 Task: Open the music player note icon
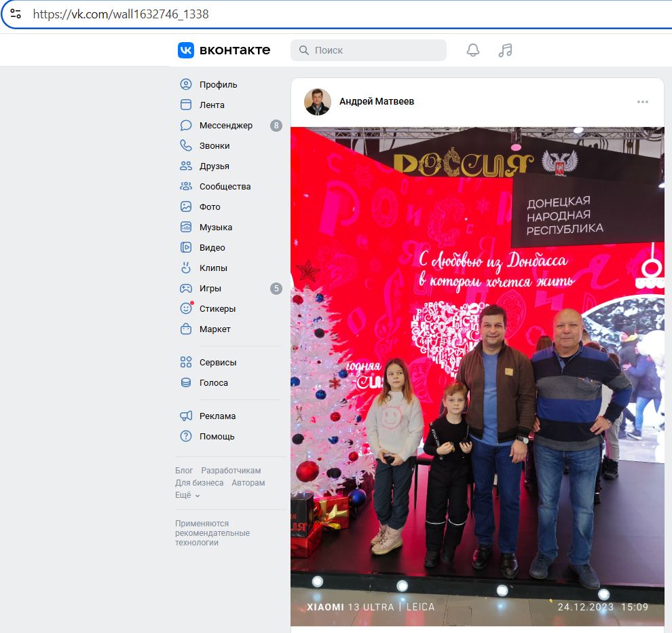pos(505,50)
